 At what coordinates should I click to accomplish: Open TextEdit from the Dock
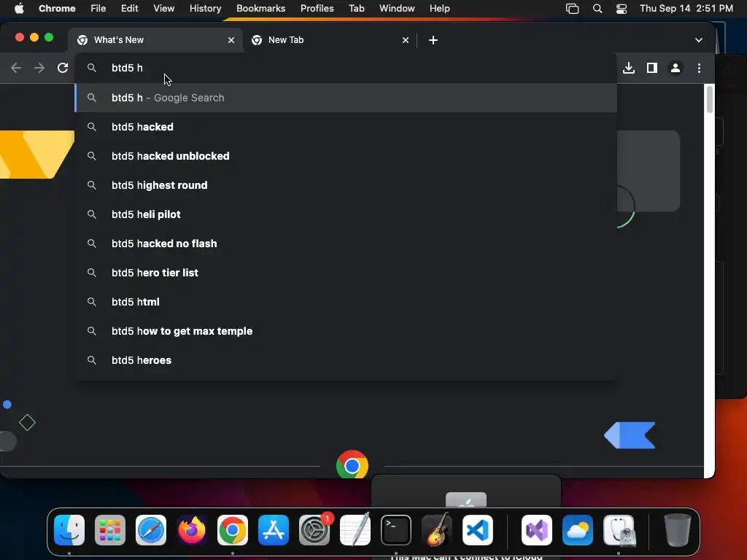point(355,529)
